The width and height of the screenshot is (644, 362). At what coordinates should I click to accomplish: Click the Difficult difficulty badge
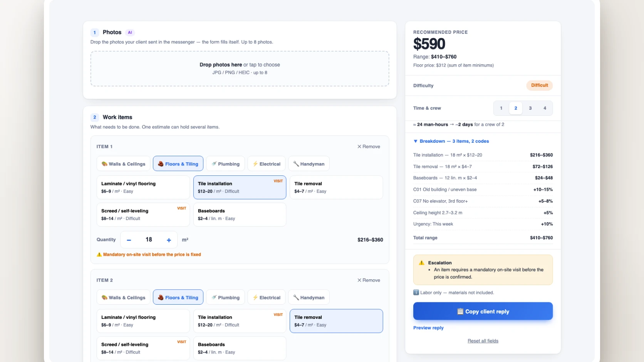click(x=539, y=85)
